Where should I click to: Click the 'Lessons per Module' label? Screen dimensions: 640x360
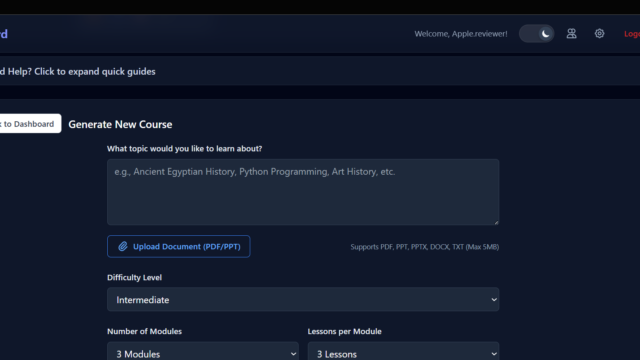pyautogui.click(x=344, y=331)
